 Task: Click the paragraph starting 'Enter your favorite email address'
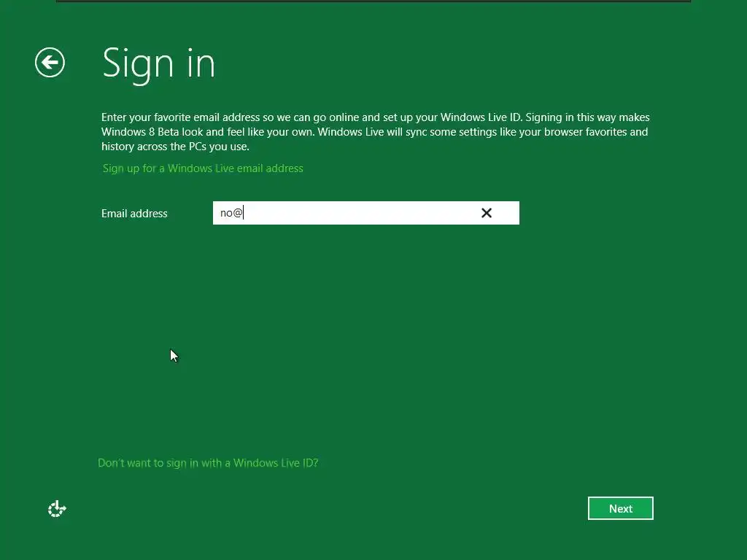376,132
